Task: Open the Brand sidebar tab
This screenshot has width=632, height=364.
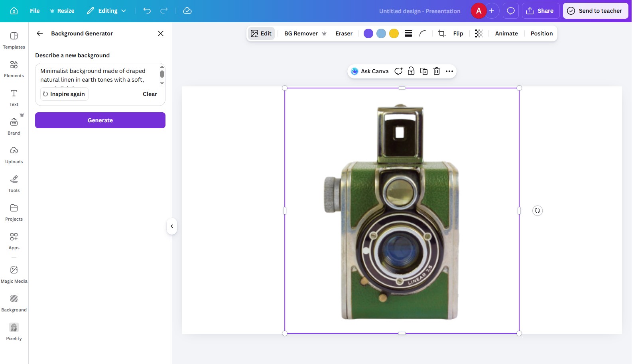Action: click(x=14, y=127)
